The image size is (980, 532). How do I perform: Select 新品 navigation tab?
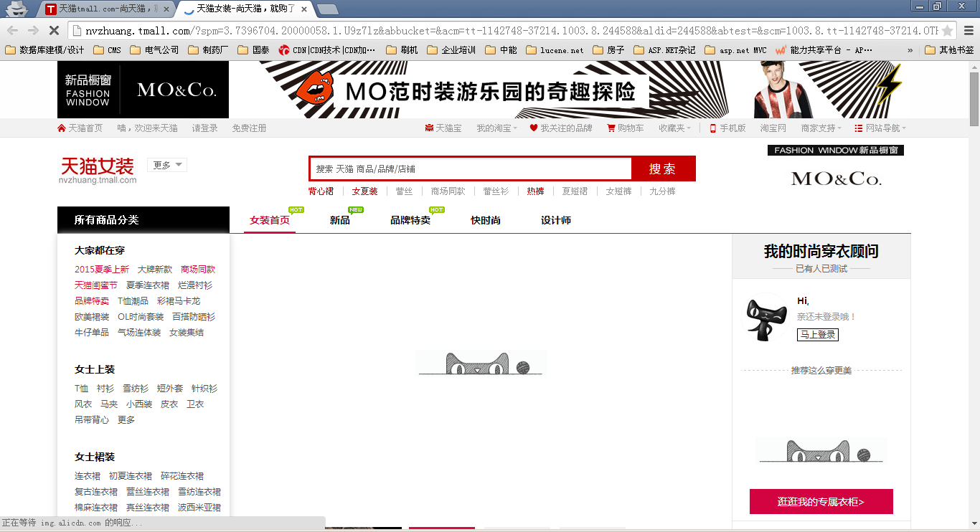340,220
